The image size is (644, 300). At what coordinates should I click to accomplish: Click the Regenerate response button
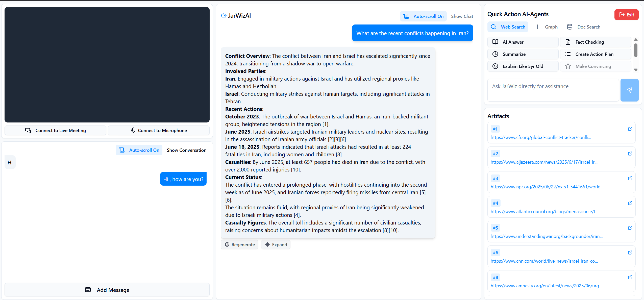tap(240, 244)
